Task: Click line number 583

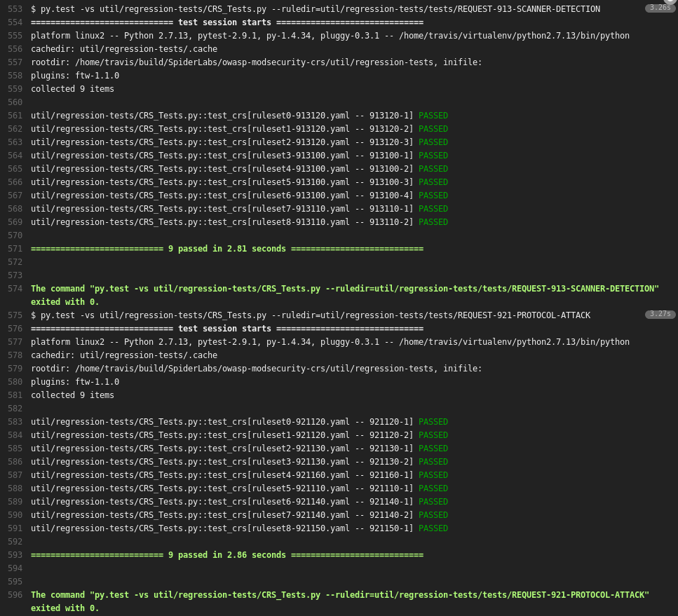Action: [15, 422]
